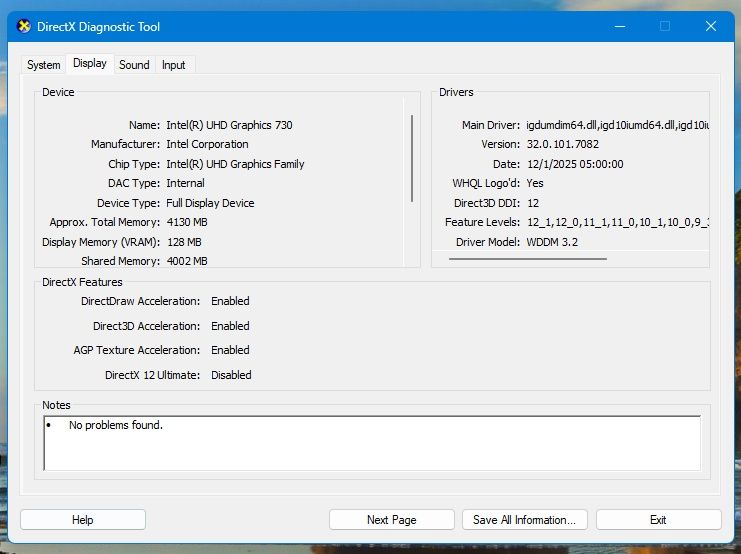Click the Driver Model value 'WDDM 3.2'

pos(552,242)
